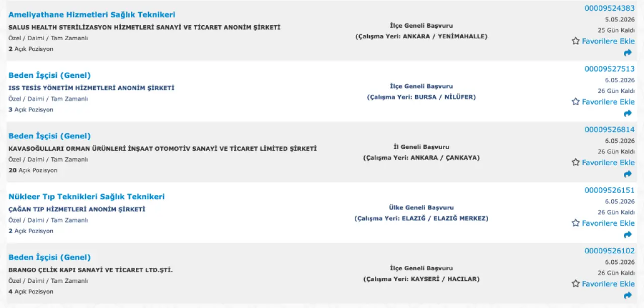
Task: Open listing number 00009524383
Action: pos(609,9)
